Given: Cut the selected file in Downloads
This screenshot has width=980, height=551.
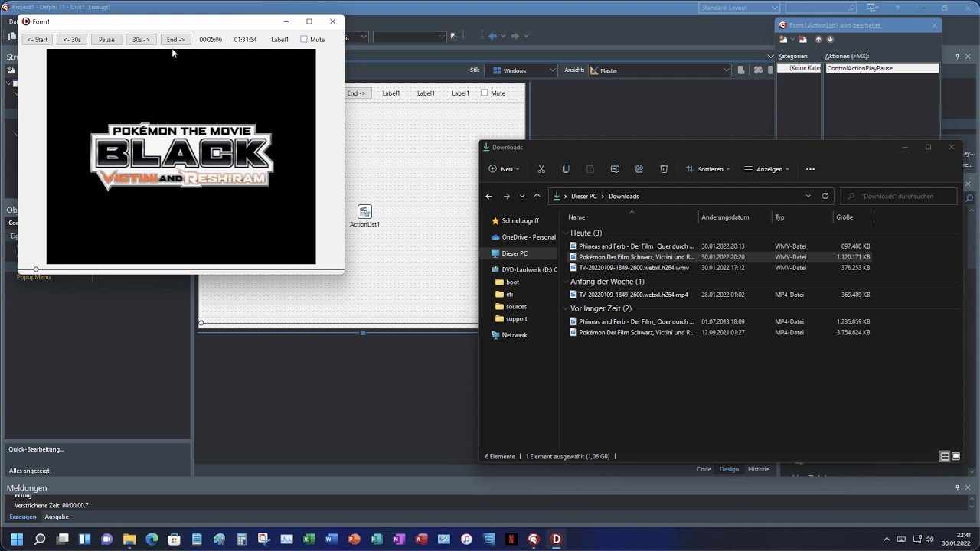Looking at the screenshot, I should click(541, 169).
